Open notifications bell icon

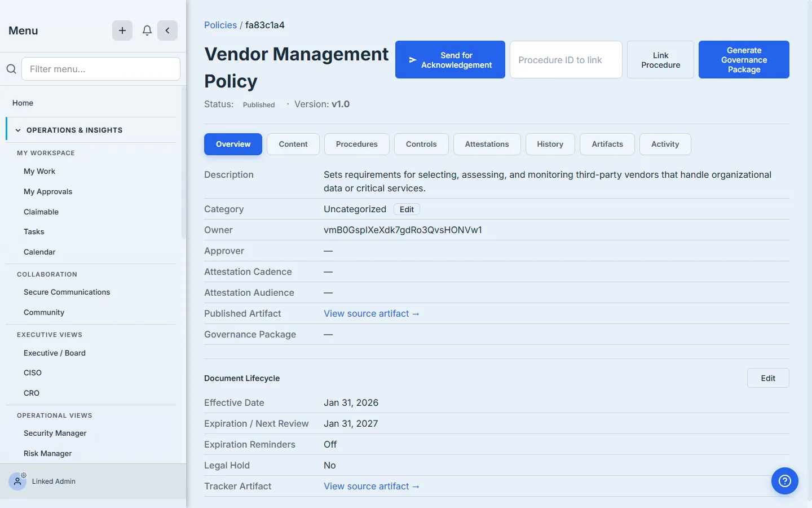click(147, 30)
